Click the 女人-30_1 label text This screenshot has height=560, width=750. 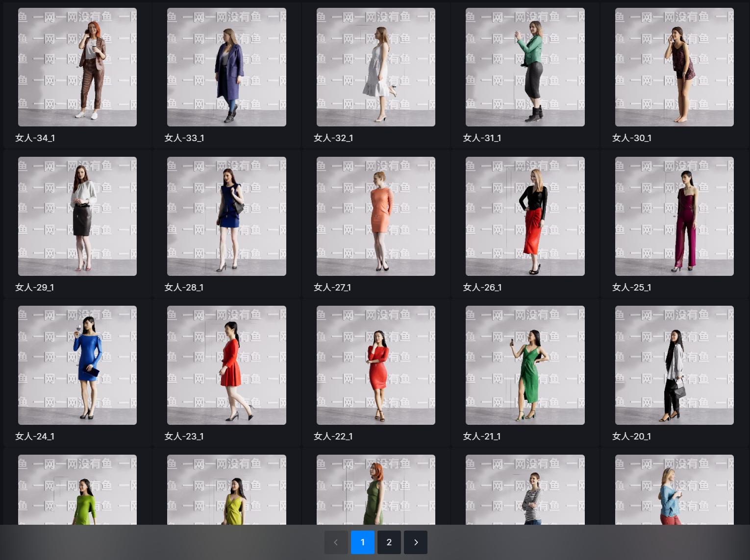pos(632,138)
